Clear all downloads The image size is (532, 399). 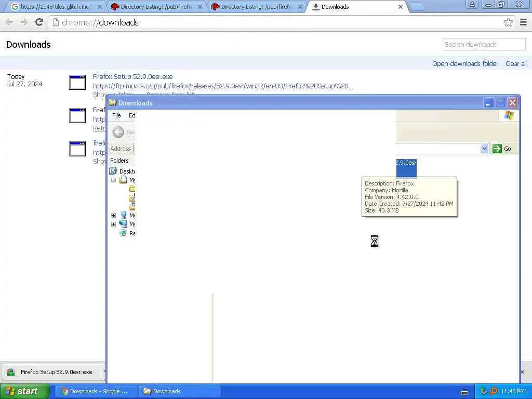click(516, 64)
